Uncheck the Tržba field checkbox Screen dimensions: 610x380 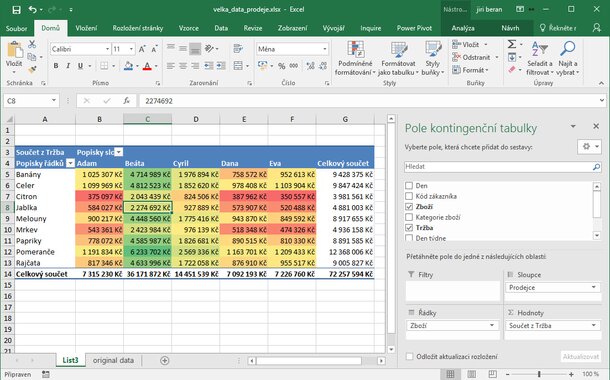tap(409, 228)
